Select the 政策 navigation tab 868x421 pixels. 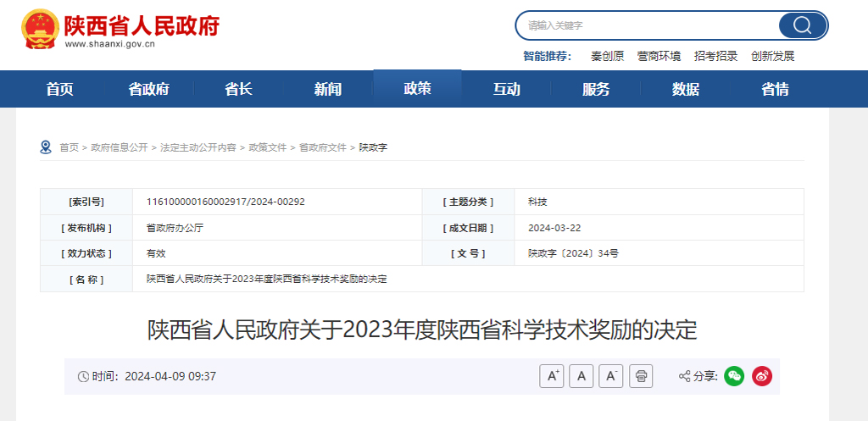417,89
